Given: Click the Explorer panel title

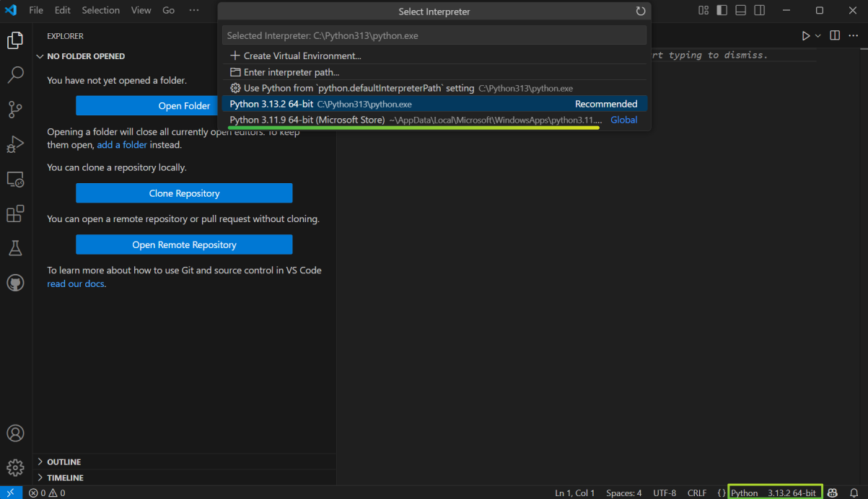Looking at the screenshot, I should [65, 36].
